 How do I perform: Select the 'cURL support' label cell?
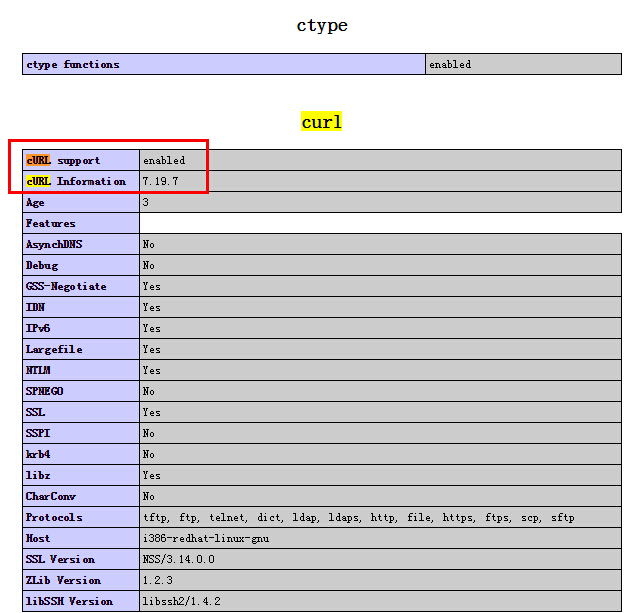tap(81, 160)
